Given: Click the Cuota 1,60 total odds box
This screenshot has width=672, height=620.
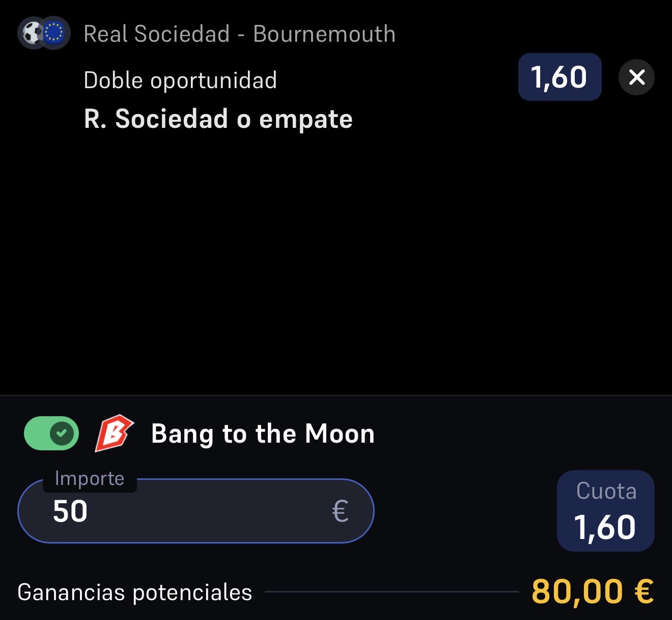Looking at the screenshot, I should pos(605,510).
